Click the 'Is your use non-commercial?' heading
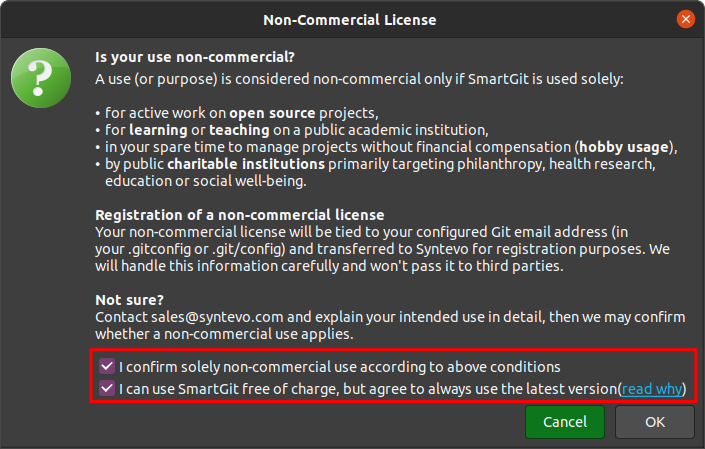Screen dimensions: 705x449 pos(195,58)
